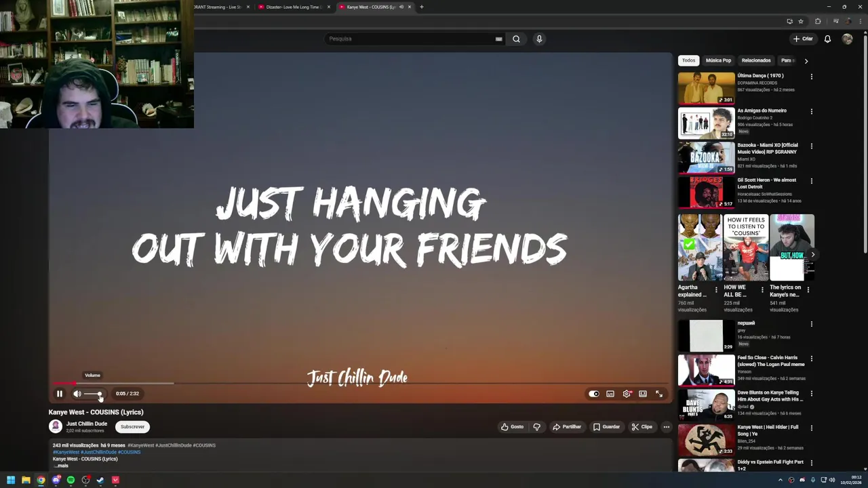
Task: Mute the tab with its audio indicator
Action: (x=401, y=7)
